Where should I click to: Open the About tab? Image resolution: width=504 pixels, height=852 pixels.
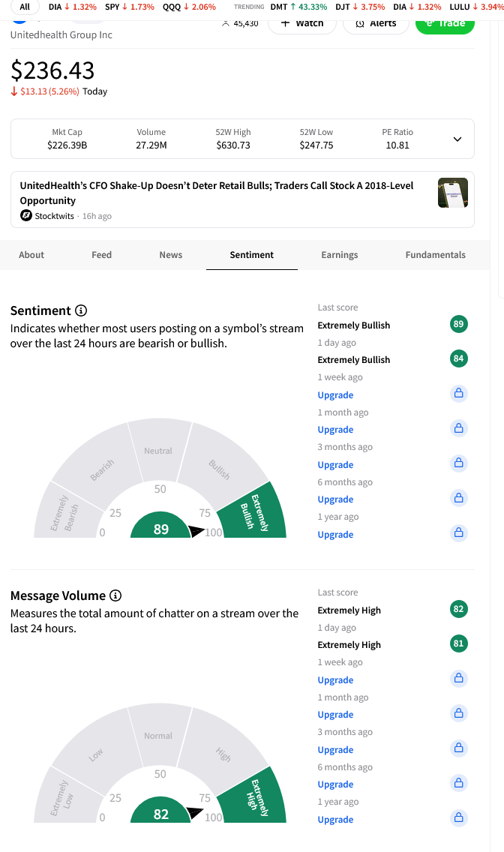(x=31, y=255)
